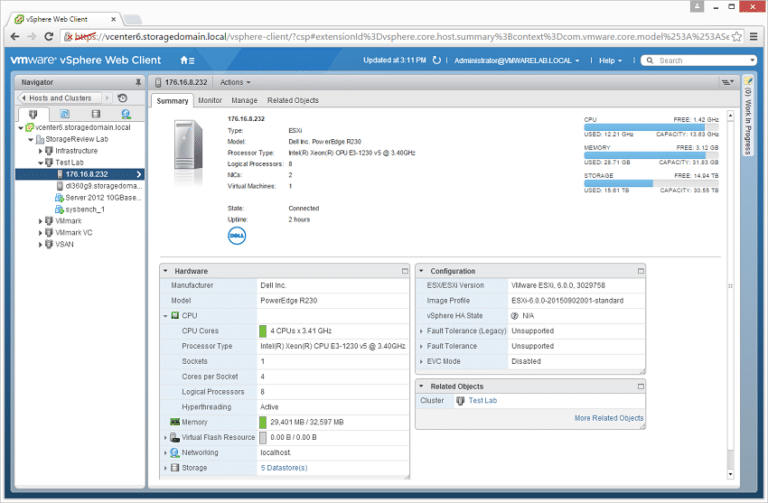
Task: Go back in the browser
Action: pyautogui.click(x=15, y=36)
